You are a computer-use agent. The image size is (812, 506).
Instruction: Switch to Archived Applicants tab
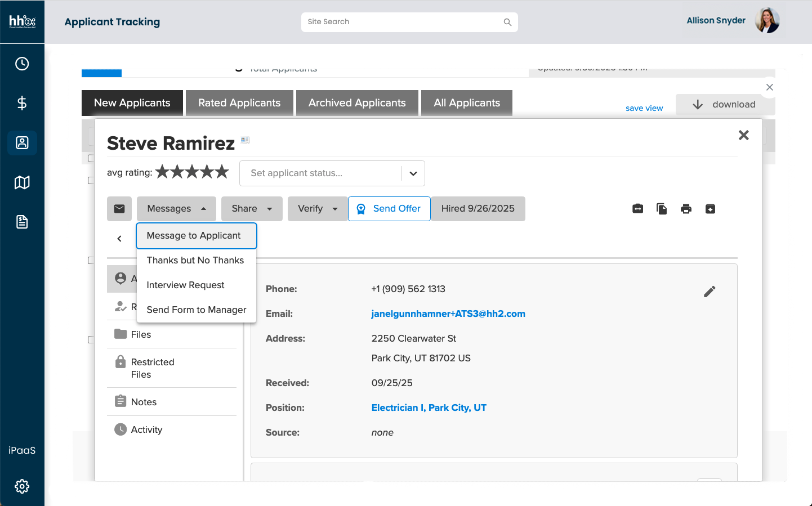tap(357, 103)
